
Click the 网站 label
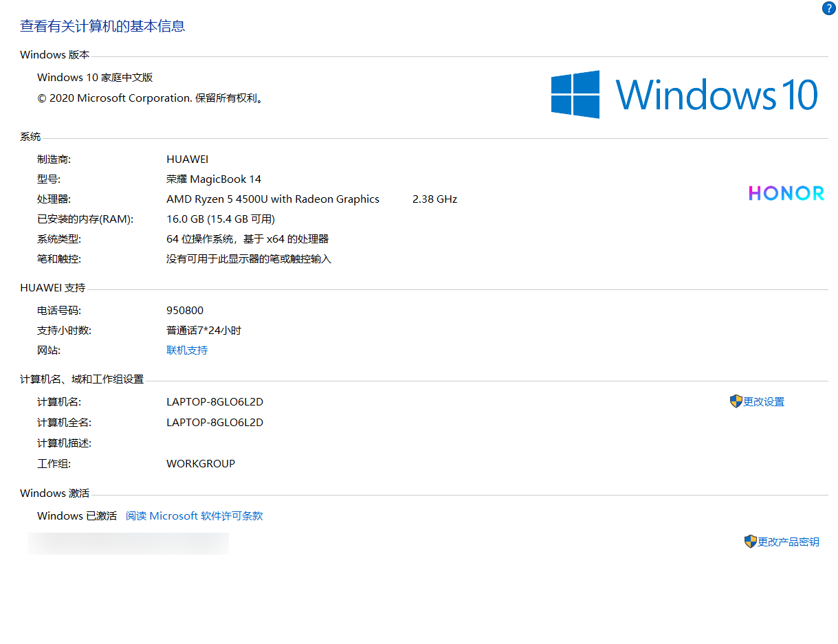49,351
